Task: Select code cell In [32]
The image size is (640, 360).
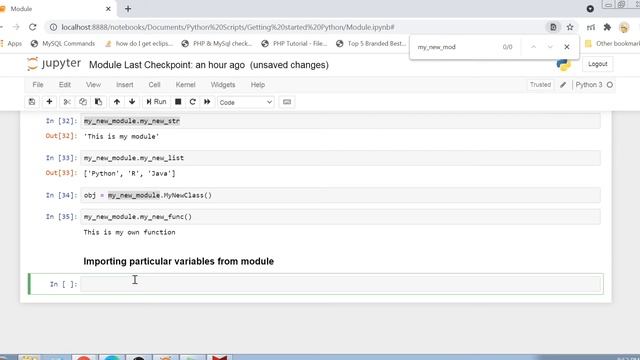Action: tap(340, 121)
